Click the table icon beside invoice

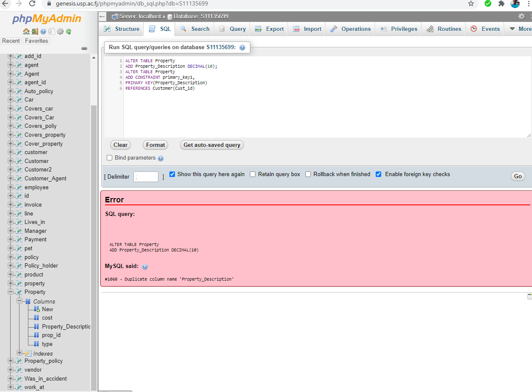19,204
